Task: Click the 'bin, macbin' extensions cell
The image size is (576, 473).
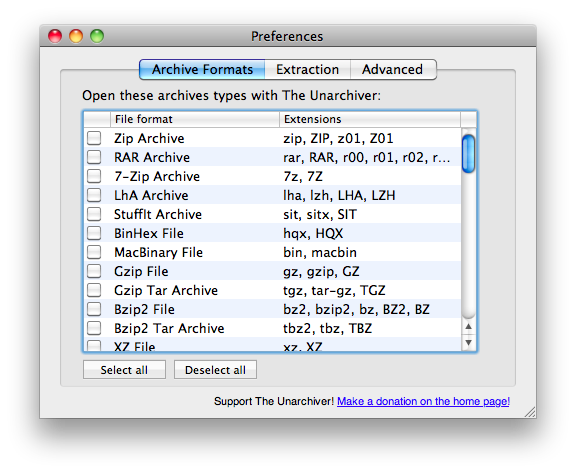Action: click(320, 253)
